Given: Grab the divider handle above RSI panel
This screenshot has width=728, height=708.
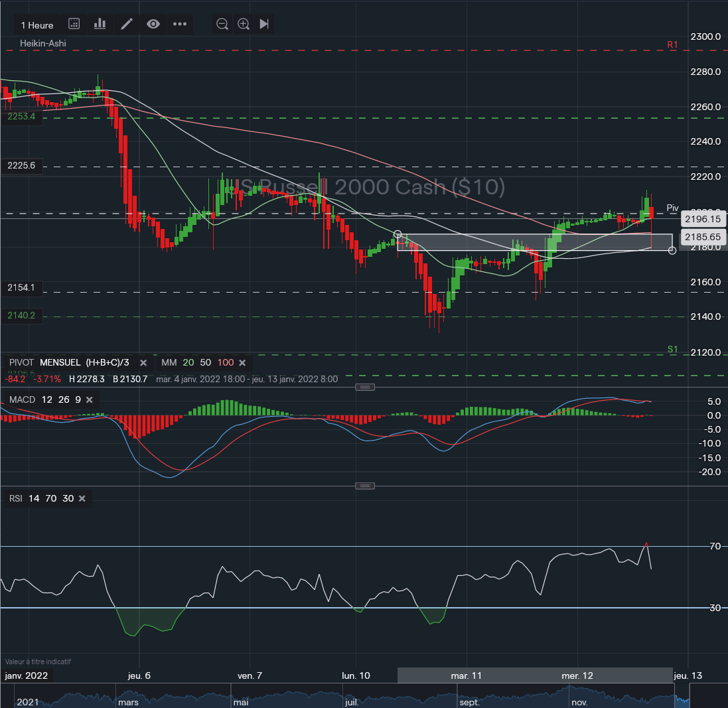Looking at the screenshot, I should tap(365, 486).
